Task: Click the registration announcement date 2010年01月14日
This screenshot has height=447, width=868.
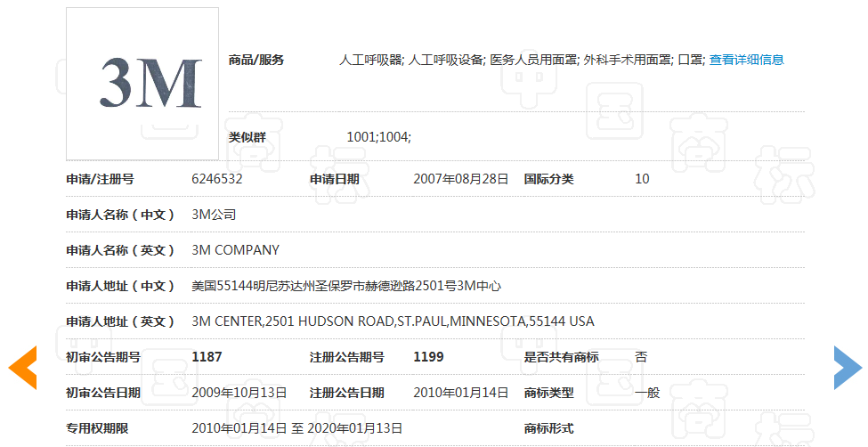Action: click(460, 393)
